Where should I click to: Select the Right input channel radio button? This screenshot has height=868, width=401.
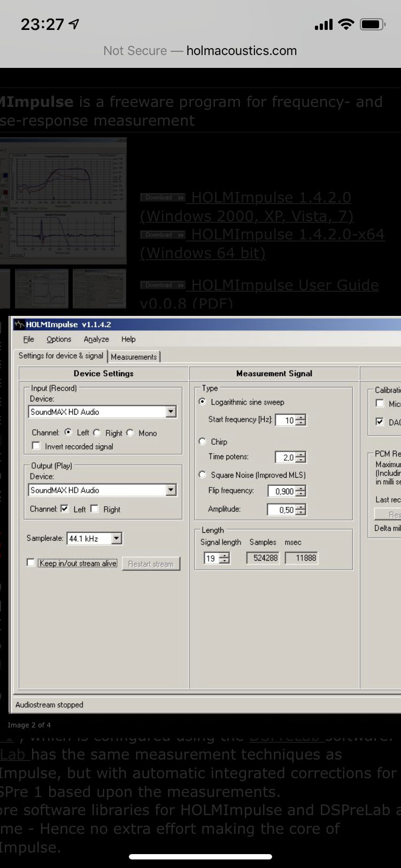pos(97,432)
